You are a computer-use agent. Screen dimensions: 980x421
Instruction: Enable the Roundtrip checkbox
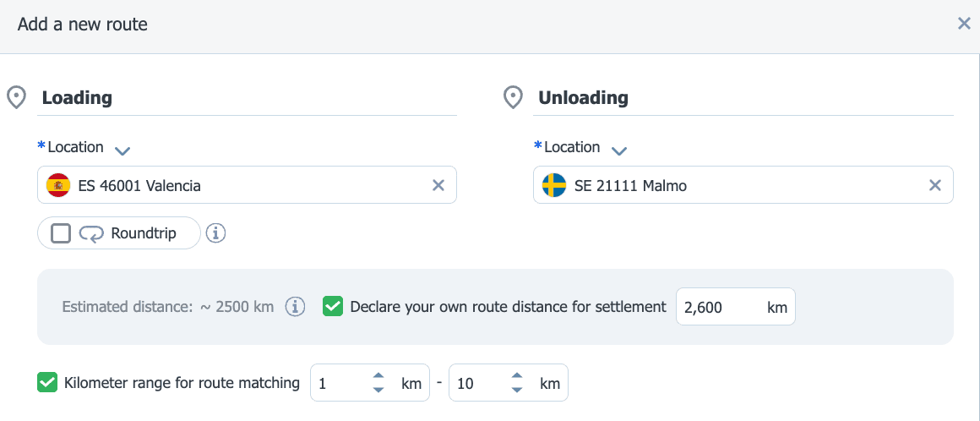61,233
